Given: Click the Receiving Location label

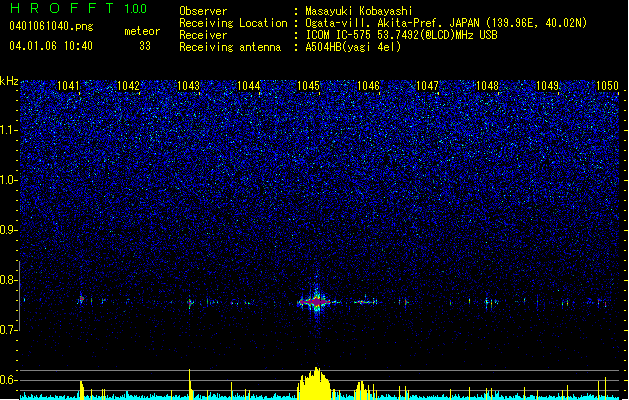Looking at the screenshot, I should (233, 23).
